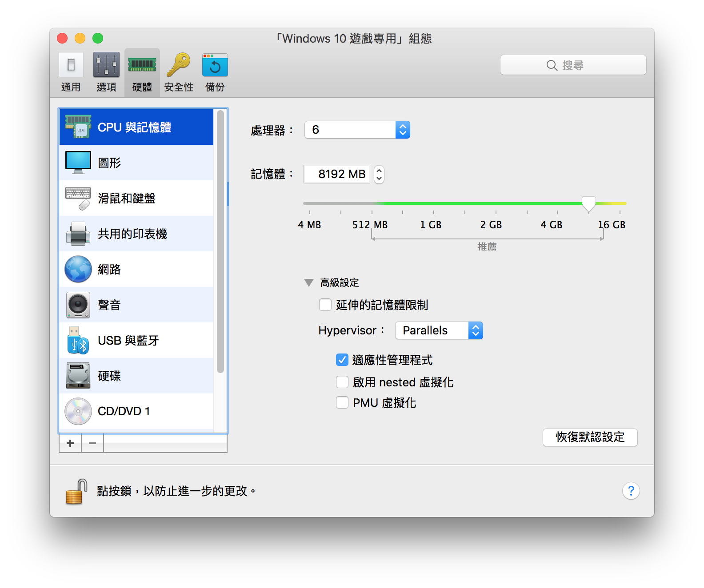The width and height of the screenshot is (704, 588).
Task: Uncheck 適應性管理程式 checkbox
Action: click(x=342, y=360)
